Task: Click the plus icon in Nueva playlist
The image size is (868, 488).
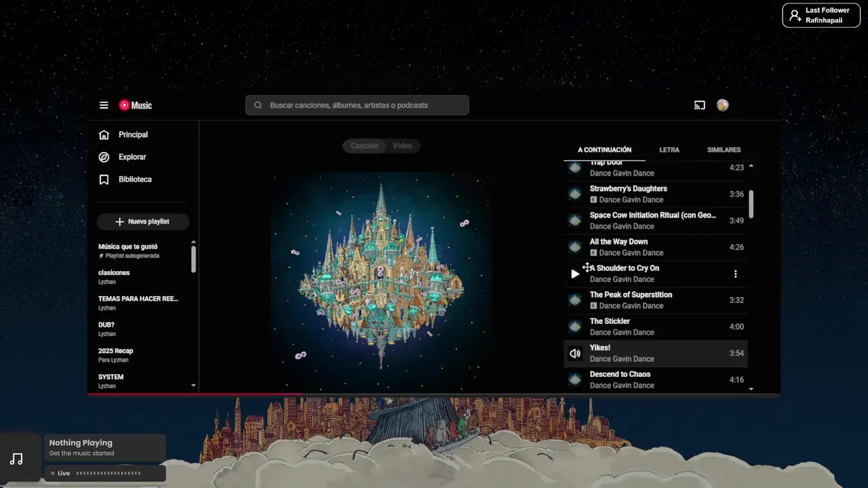Action: (x=119, y=222)
